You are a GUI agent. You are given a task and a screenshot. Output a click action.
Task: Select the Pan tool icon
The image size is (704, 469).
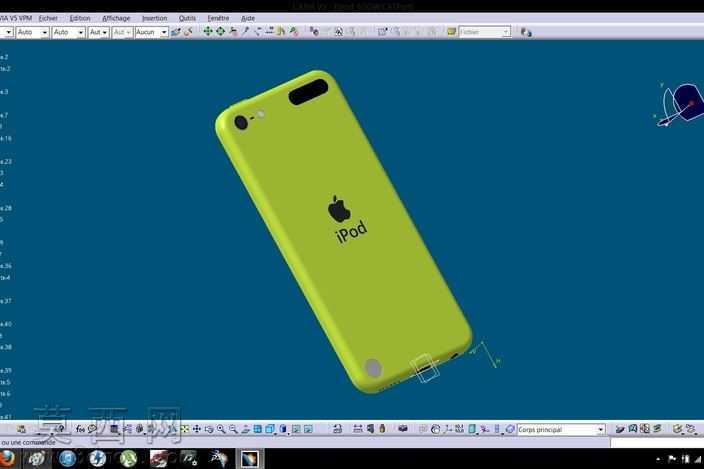tap(197, 429)
